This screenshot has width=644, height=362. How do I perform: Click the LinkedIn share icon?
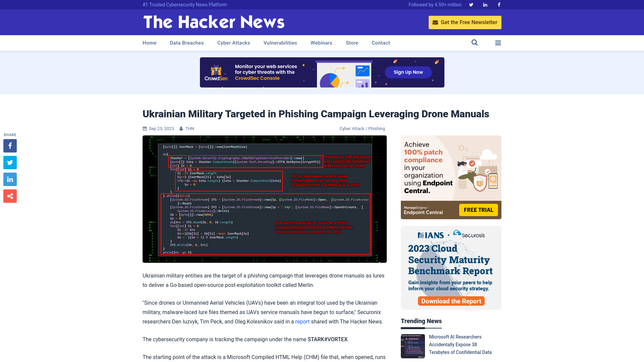10,179
